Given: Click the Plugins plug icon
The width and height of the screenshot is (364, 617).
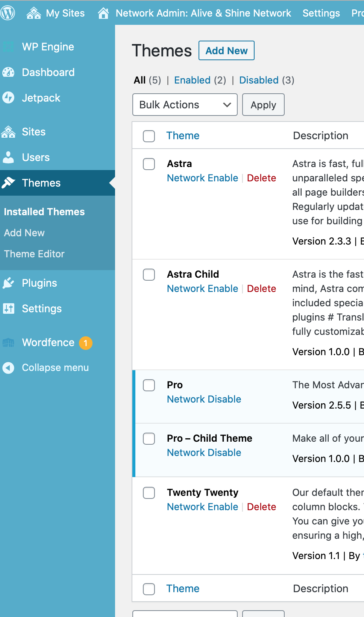Looking at the screenshot, I should 8,283.
